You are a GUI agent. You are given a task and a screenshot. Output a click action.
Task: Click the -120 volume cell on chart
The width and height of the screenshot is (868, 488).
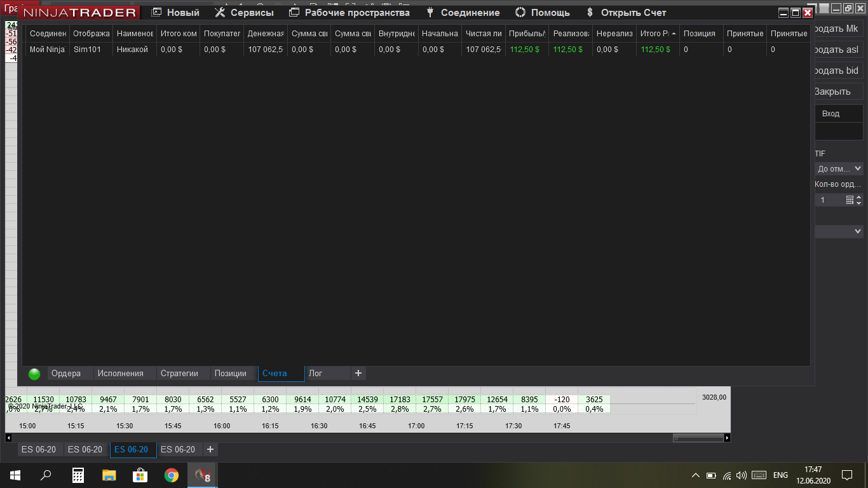click(562, 400)
